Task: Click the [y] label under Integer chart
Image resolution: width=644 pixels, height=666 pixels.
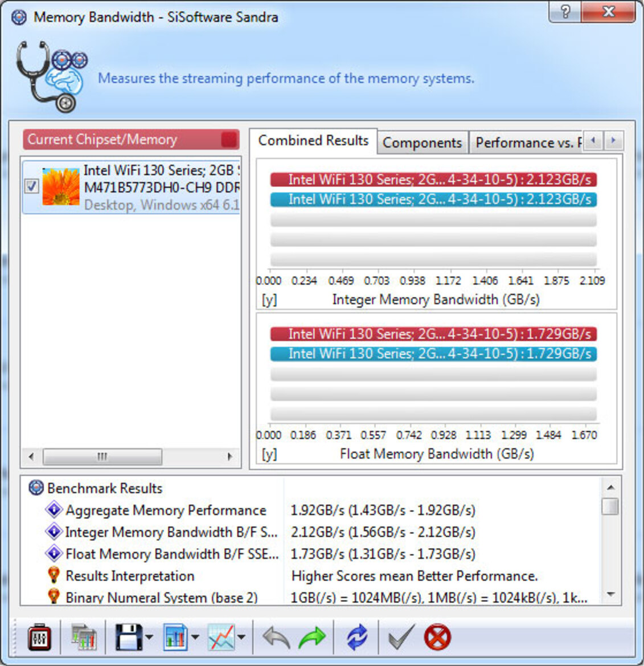Action: tap(269, 300)
